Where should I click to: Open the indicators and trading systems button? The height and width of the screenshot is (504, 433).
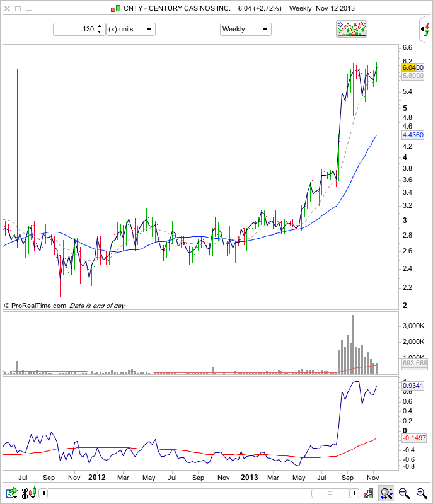[x=352, y=29]
